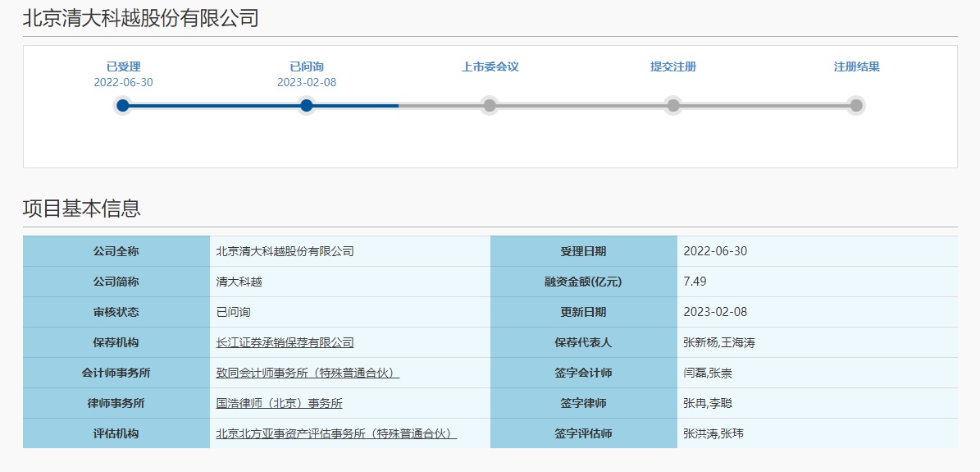Open the 提交注册 stage label
Viewport: 980px width, 472px height.
[x=673, y=66]
